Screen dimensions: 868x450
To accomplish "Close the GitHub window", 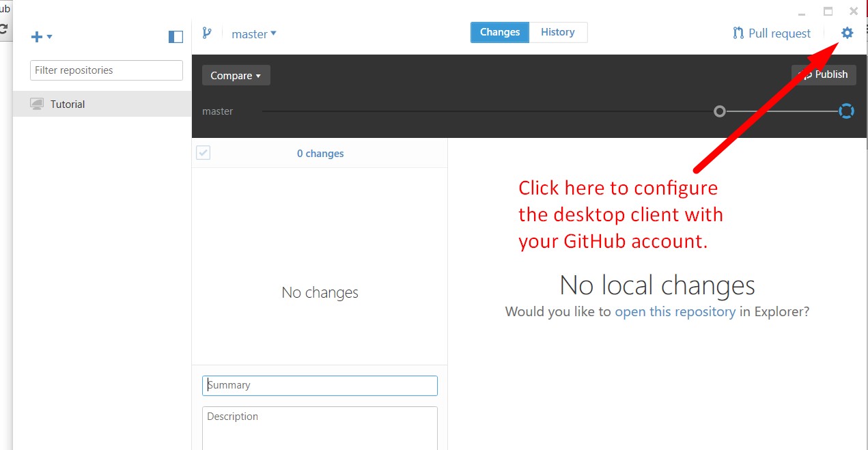I will click(854, 12).
